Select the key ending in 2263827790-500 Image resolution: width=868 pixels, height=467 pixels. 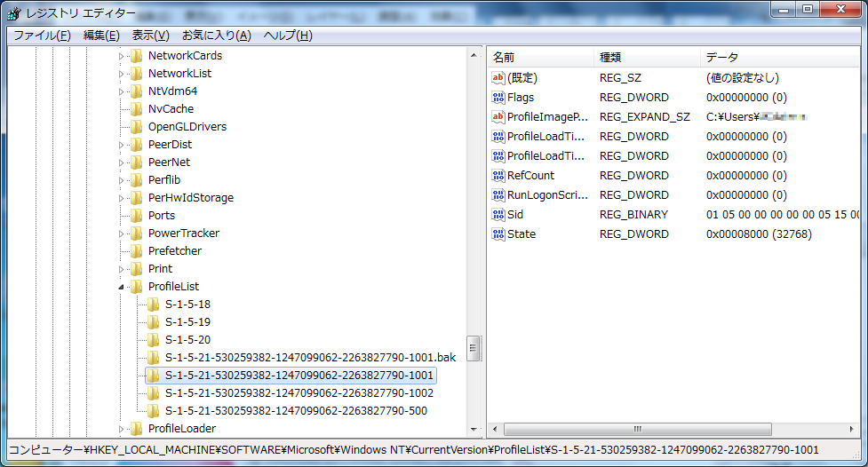(296, 410)
